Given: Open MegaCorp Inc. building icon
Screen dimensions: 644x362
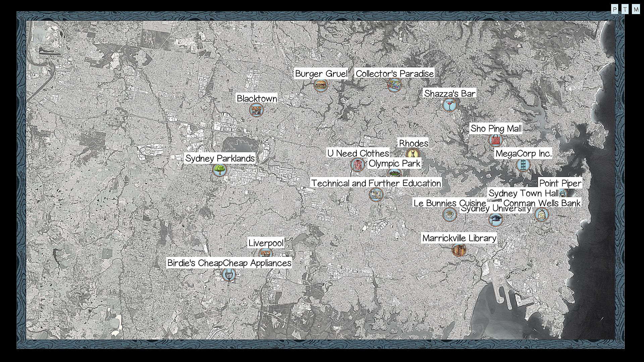Looking at the screenshot, I should (x=523, y=165).
